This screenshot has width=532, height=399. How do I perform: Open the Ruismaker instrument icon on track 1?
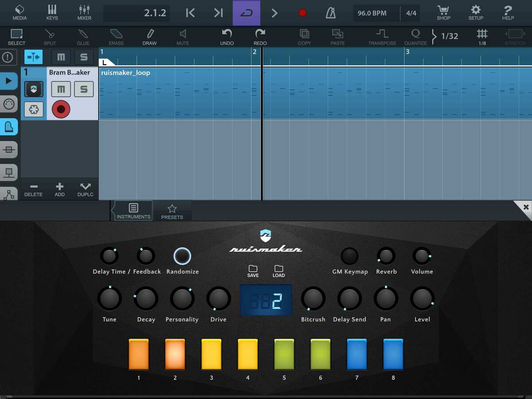(x=34, y=89)
